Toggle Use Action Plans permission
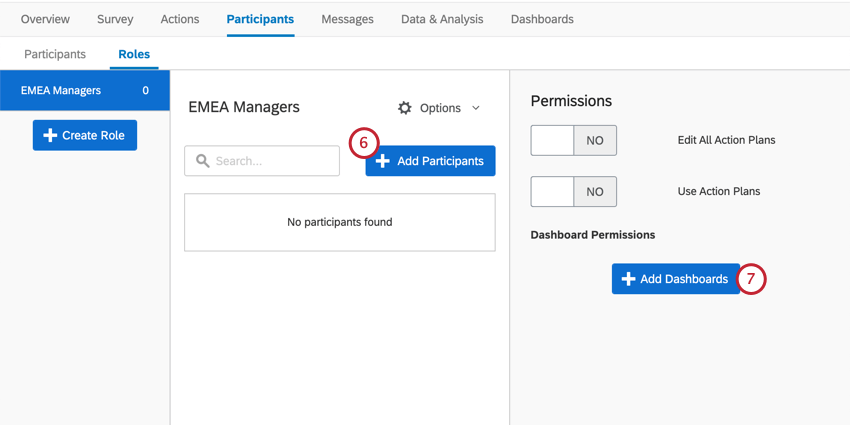This screenshot has width=850, height=425. pos(573,191)
